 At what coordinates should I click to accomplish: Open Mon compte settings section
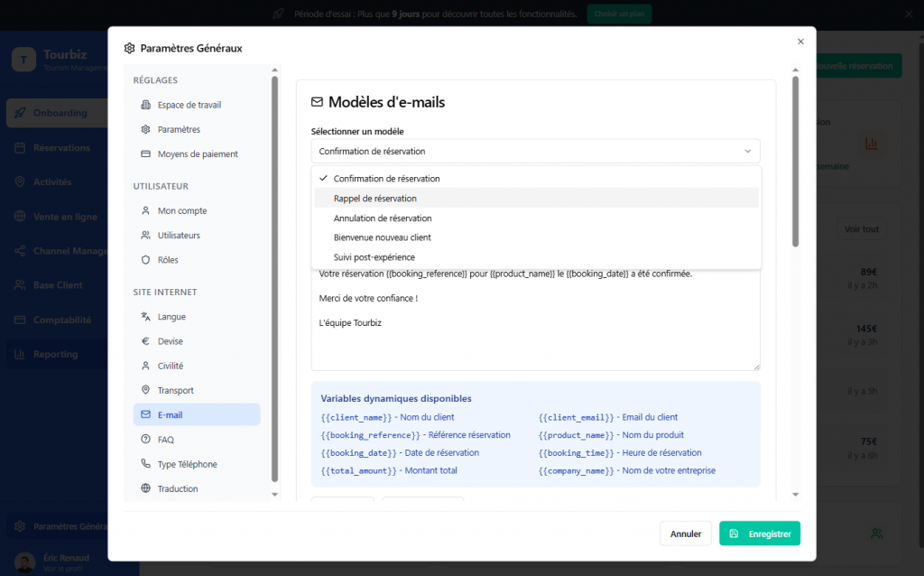(181, 211)
